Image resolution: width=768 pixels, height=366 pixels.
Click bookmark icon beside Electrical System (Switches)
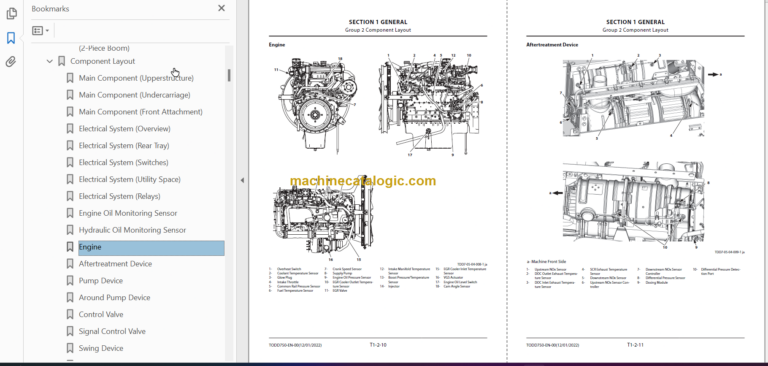pos(70,162)
